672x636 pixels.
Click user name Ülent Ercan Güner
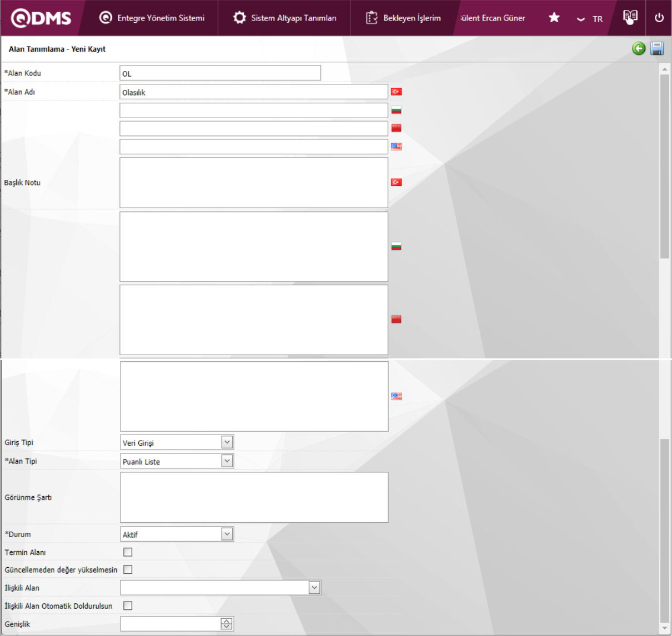[492, 18]
